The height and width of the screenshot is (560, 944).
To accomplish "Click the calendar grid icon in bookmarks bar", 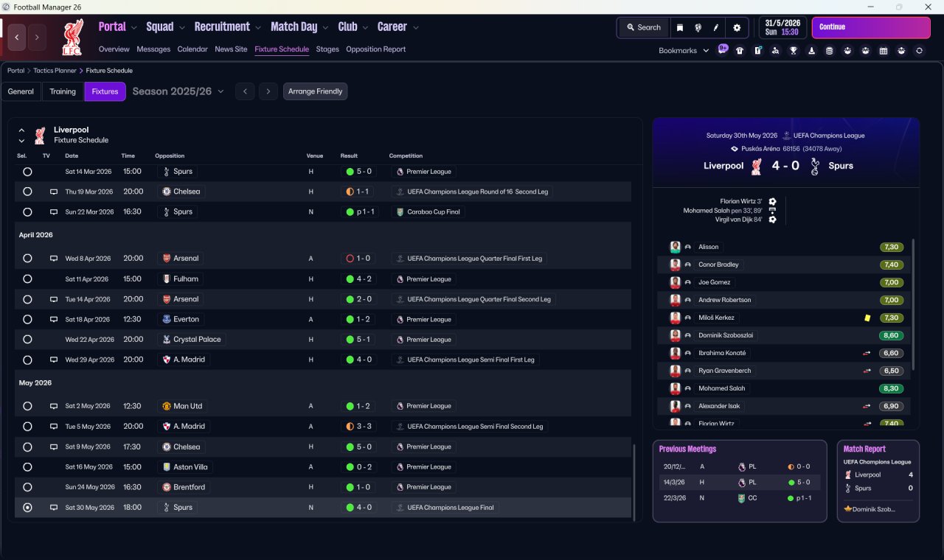I will pyautogui.click(x=884, y=51).
